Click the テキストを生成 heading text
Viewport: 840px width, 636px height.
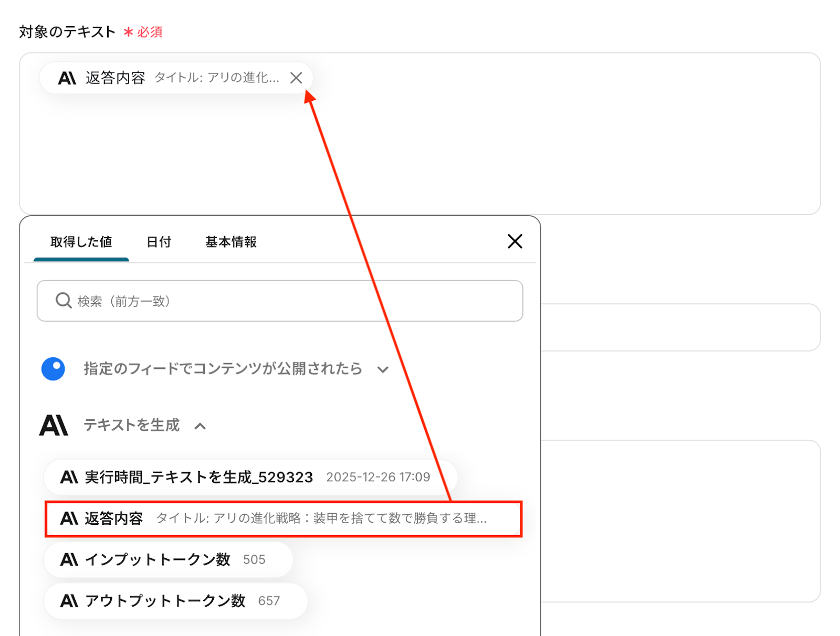(x=132, y=425)
